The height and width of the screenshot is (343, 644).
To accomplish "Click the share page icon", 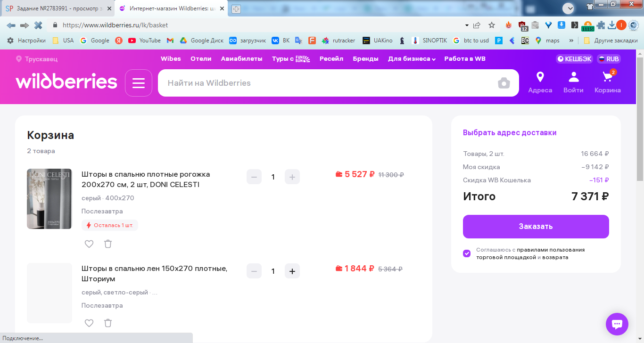I will coord(477,25).
